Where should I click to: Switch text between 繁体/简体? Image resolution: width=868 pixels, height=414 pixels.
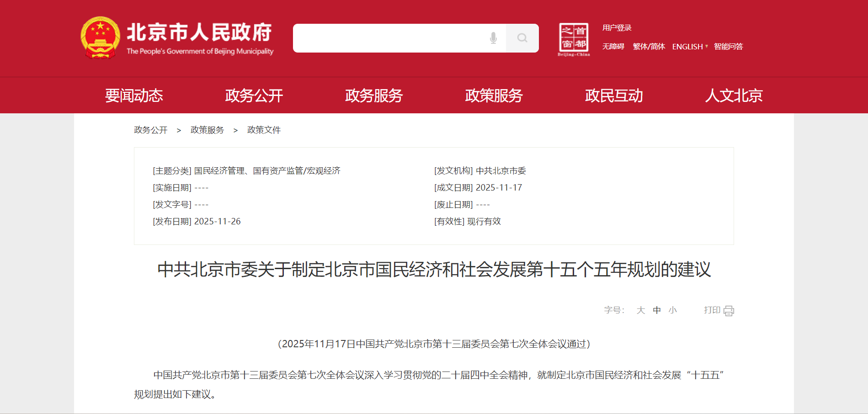[x=649, y=46]
